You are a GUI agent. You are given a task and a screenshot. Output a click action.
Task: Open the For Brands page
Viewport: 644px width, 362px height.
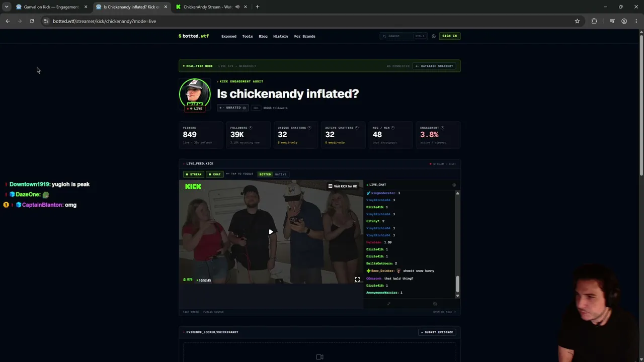[305, 36]
